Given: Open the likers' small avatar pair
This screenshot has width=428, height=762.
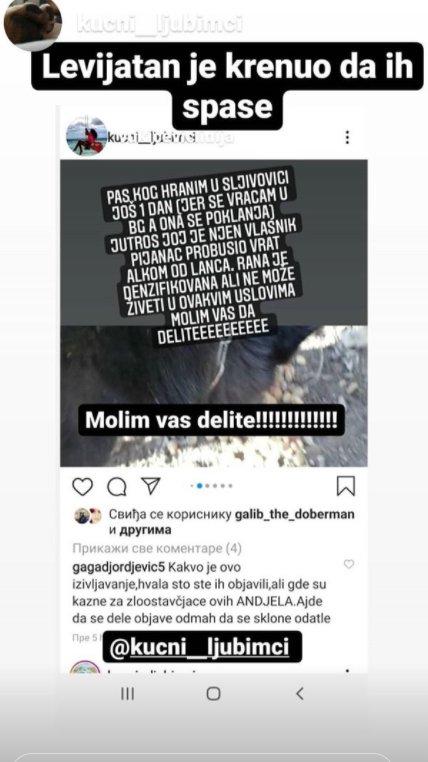Looking at the screenshot, I should tap(88, 516).
